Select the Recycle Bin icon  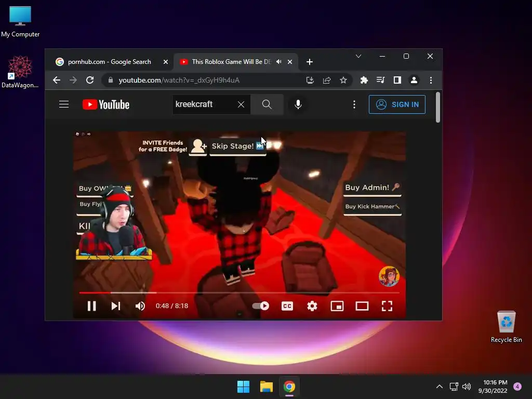506,327
